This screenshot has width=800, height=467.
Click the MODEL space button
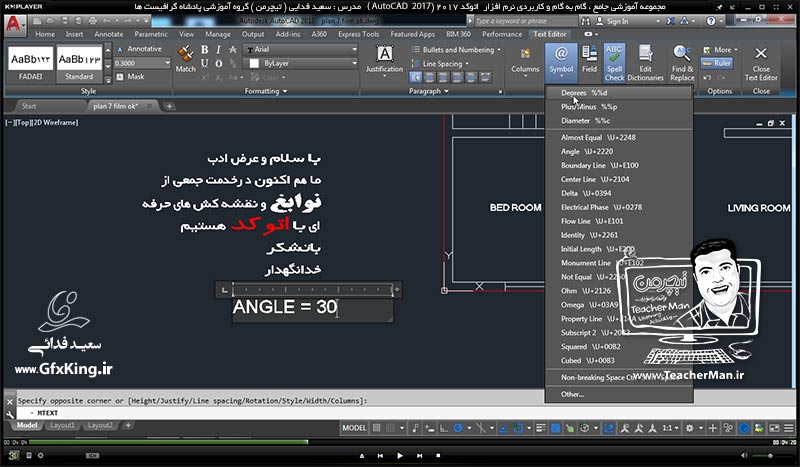click(354, 428)
